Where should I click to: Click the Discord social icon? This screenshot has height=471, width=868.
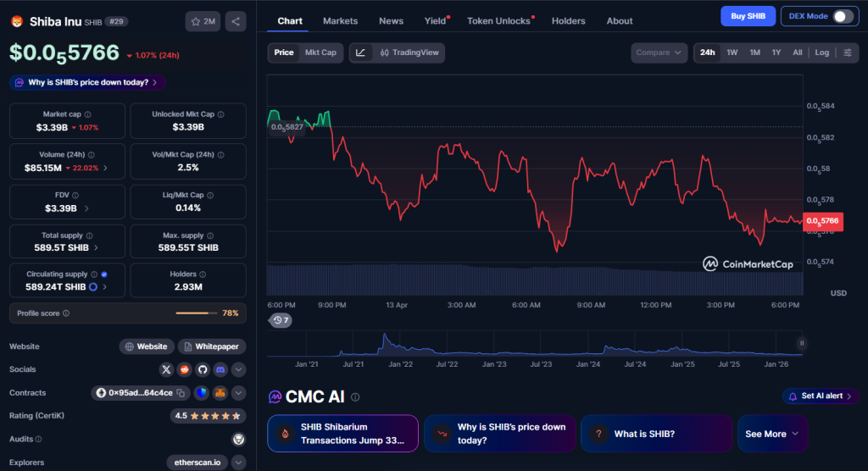coord(220,369)
